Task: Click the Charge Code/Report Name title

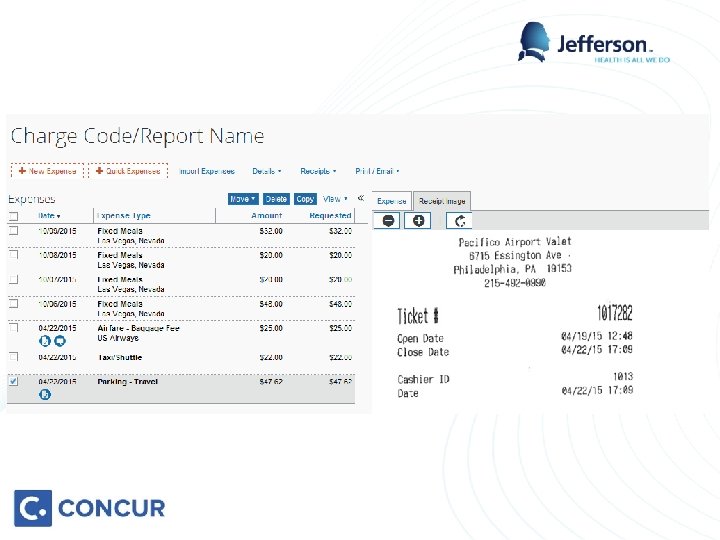Action: (x=137, y=136)
